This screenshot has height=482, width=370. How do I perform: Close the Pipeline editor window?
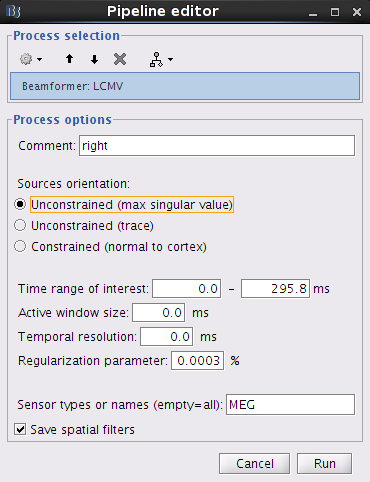(x=357, y=12)
